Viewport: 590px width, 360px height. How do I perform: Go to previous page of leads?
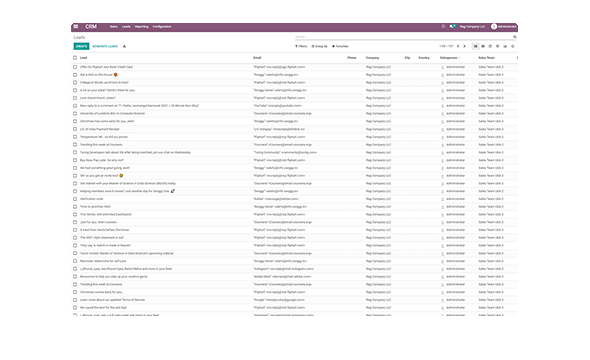[x=458, y=46]
